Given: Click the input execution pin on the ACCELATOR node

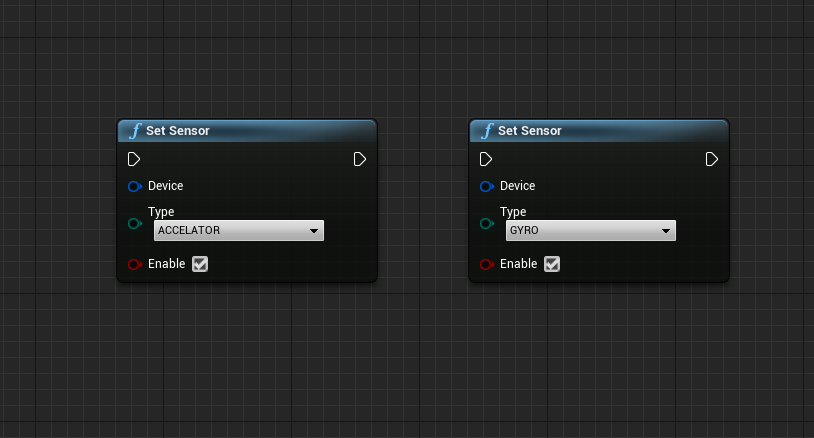Looking at the screenshot, I should pyautogui.click(x=134, y=159).
